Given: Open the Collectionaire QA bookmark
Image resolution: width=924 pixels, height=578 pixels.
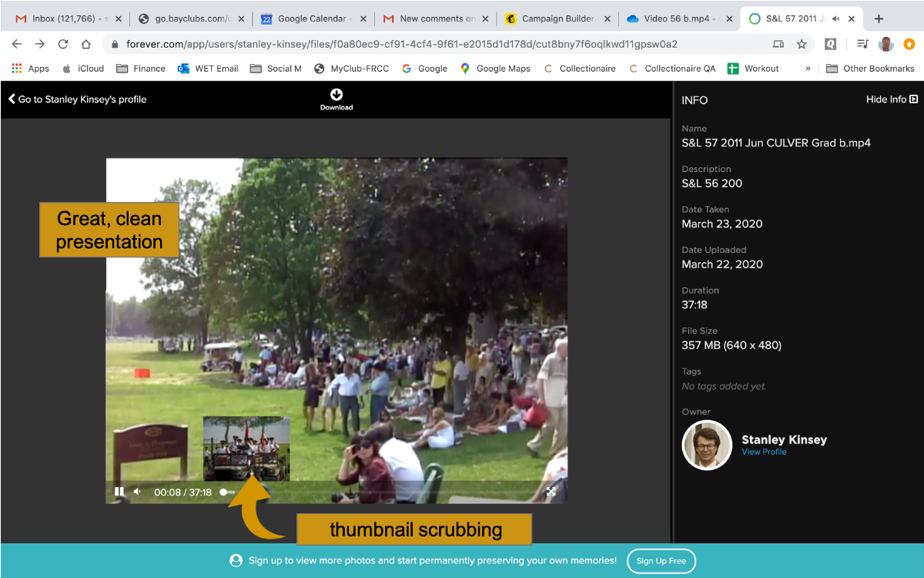Looking at the screenshot, I should point(672,69).
